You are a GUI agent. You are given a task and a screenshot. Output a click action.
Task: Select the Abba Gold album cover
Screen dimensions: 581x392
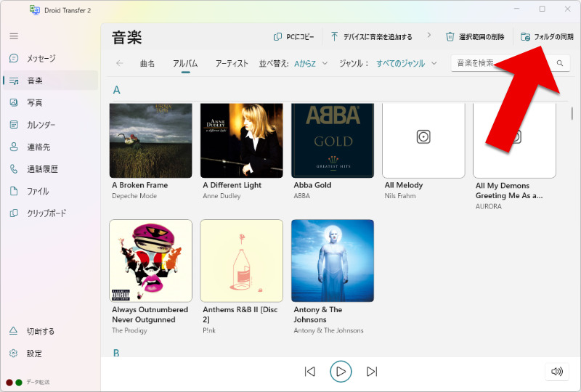333,140
